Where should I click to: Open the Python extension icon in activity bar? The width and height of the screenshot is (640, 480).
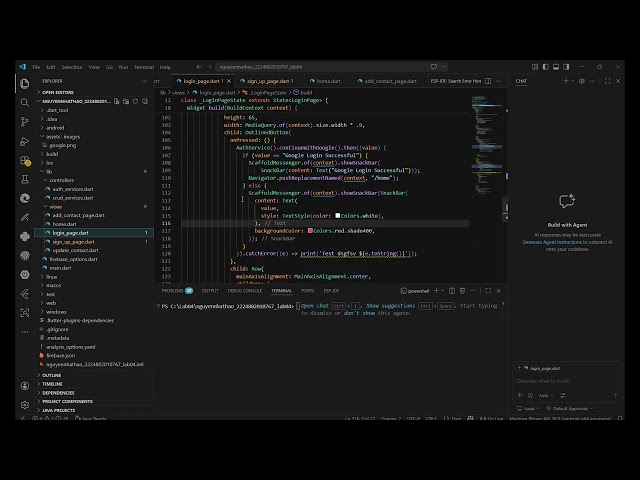[x=25, y=236]
